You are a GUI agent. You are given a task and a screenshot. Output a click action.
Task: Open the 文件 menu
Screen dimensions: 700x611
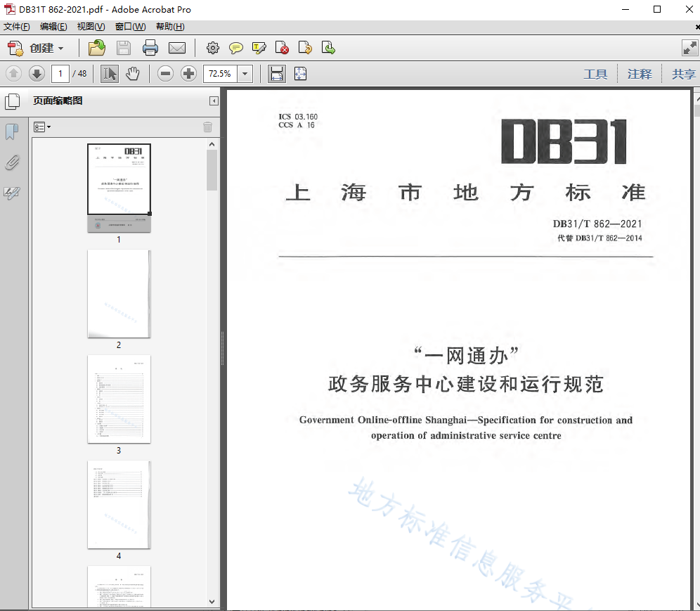pos(15,26)
